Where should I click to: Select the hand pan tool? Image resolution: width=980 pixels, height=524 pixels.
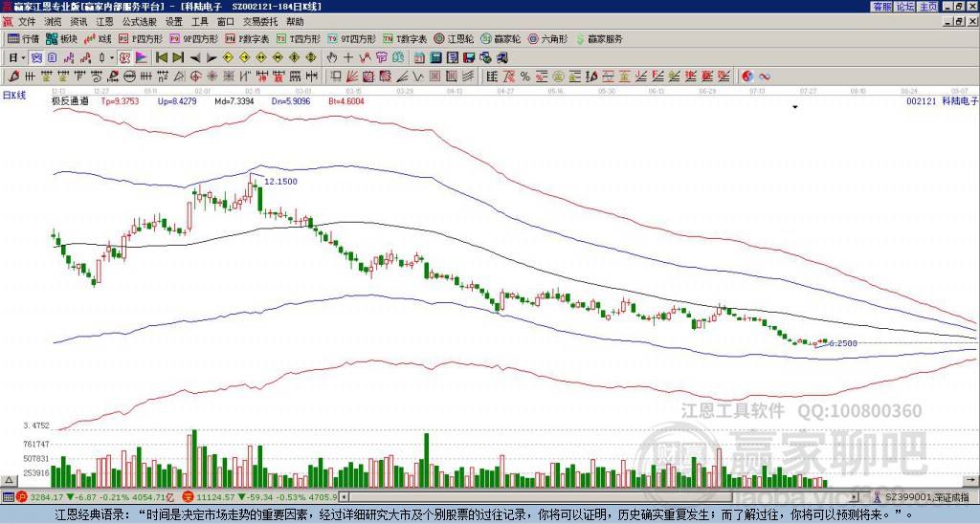[332, 58]
